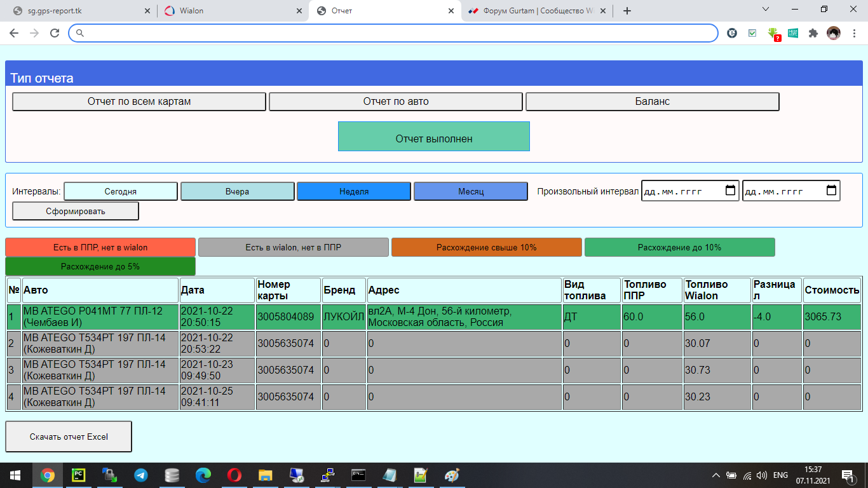Image resolution: width=868 pixels, height=488 pixels.
Task: Open calendar picker of the first date field
Action: pos(730,190)
